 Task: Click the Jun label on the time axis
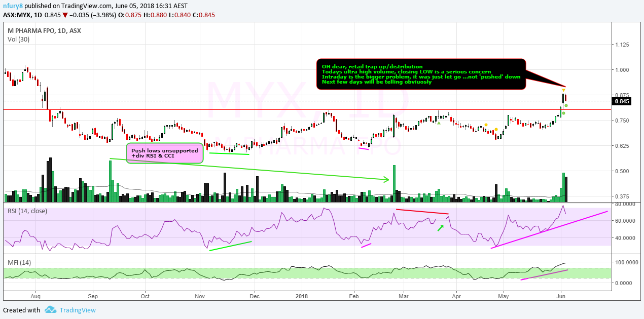tap(561, 296)
